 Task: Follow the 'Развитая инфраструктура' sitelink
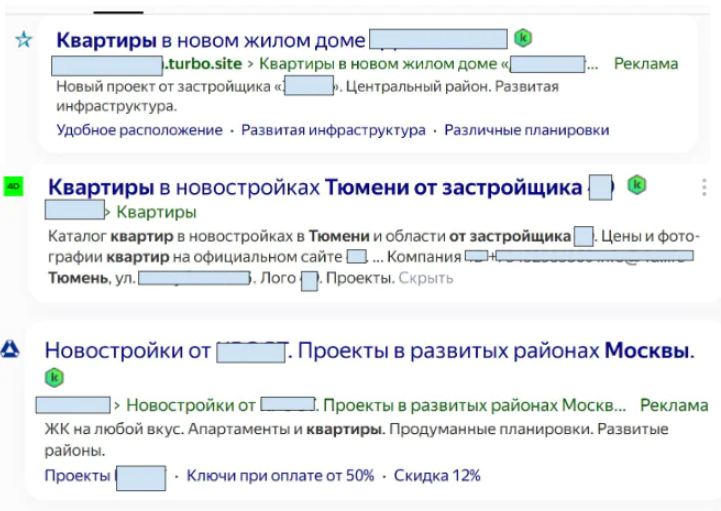pos(333,130)
